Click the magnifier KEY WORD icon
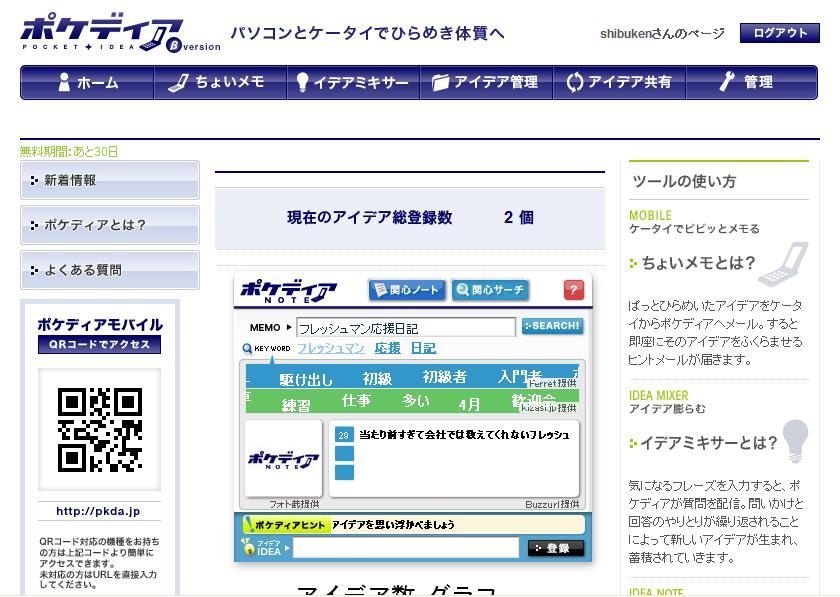 click(247, 349)
